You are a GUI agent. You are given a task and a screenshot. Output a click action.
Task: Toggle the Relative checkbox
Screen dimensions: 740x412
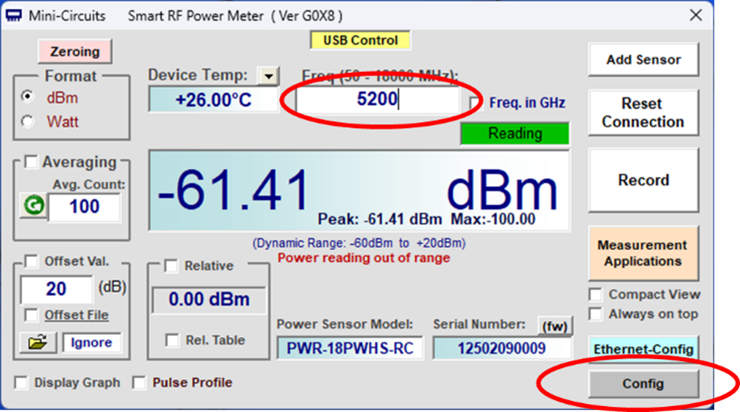click(171, 266)
